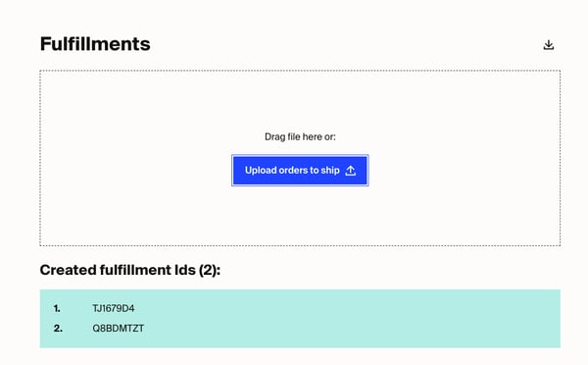Click the download icon beside Fulfillments heading

coord(548,45)
